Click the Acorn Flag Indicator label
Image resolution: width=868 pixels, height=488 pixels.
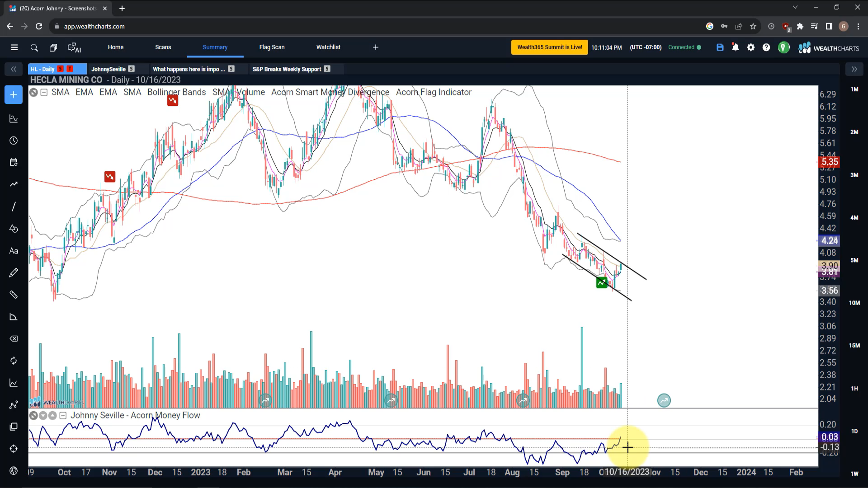point(434,92)
